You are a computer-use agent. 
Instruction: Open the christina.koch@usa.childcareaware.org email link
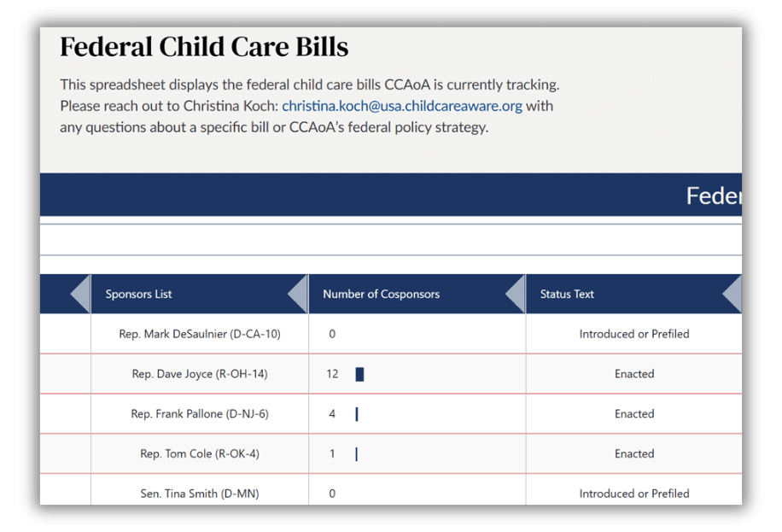402,107
